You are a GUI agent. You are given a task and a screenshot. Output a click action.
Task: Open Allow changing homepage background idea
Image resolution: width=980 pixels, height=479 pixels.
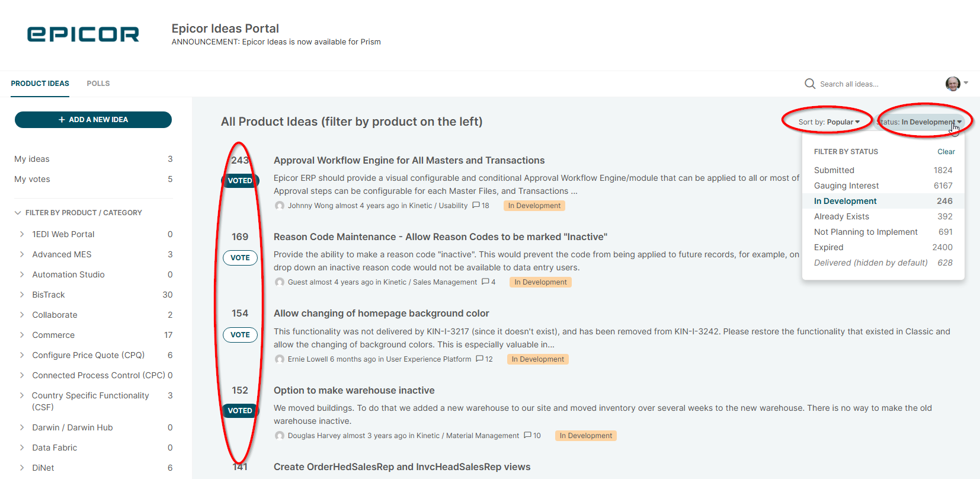[x=381, y=314]
